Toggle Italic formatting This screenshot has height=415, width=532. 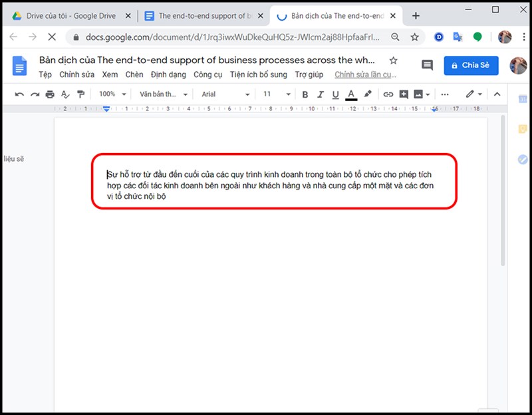(321, 94)
